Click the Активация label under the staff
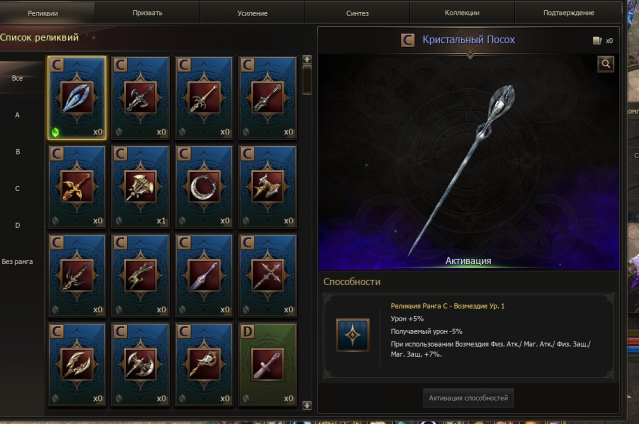This screenshot has height=424, width=639. 468,261
